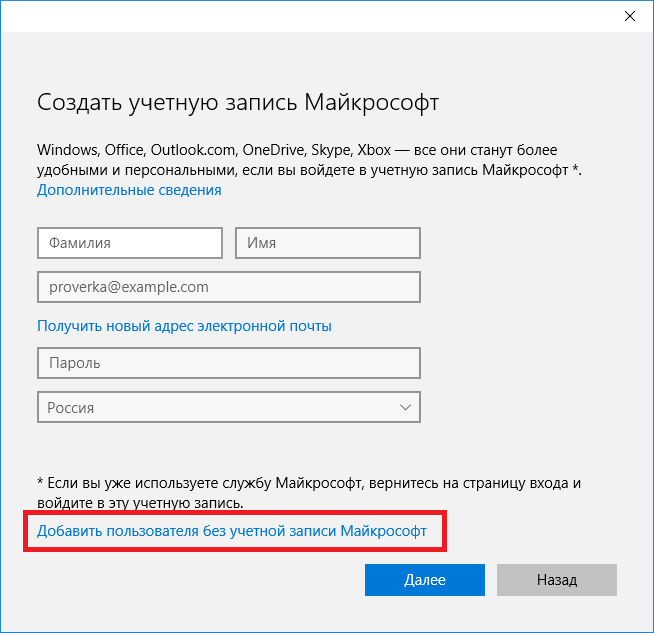Expand the Россия country dropdown
This screenshot has width=654, height=633.
pyautogui.click(x=229, y=407)
